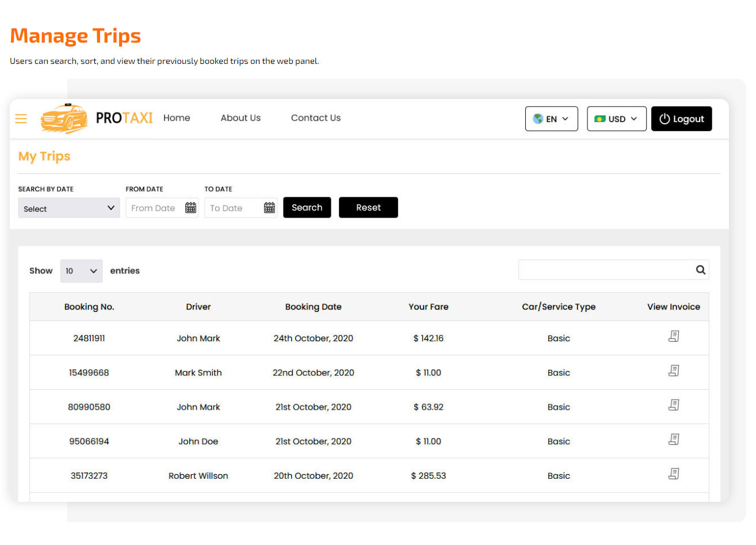Open the language selector showing EN
This screenshot has height=545, width=756.
551,119
